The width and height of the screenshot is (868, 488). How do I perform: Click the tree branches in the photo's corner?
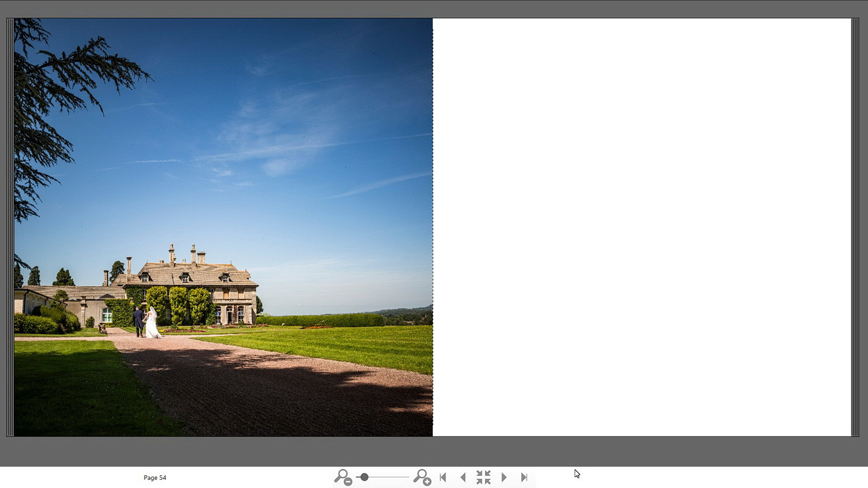click(52, 87)
